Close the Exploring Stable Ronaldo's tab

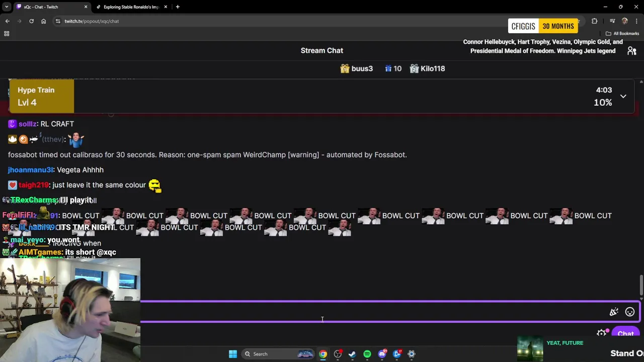tap(166, 7)
